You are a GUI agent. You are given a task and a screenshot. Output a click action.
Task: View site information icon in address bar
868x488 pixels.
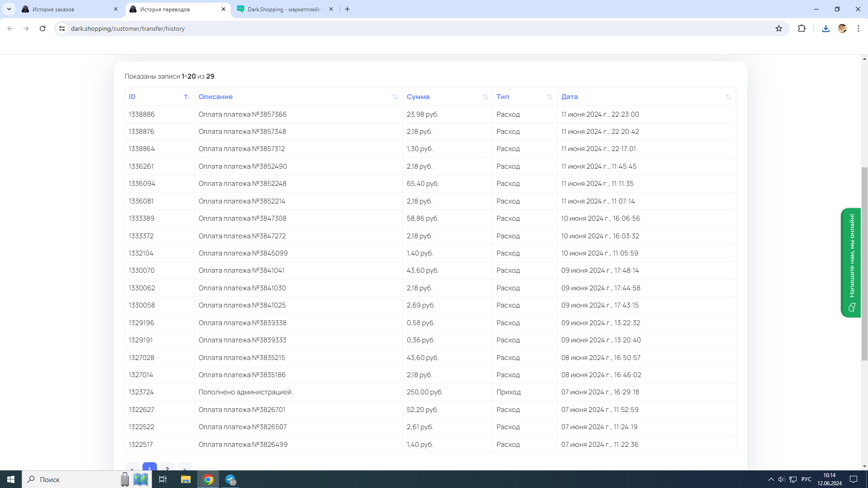pos(62,28)
